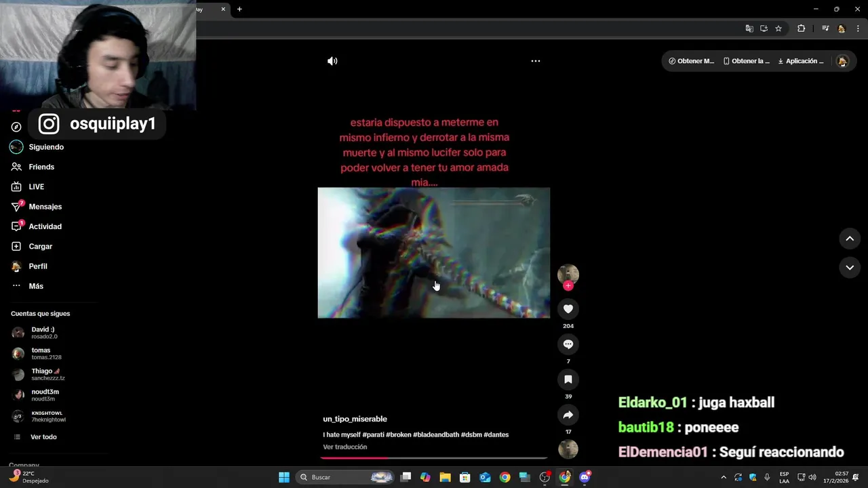Open weather widget 22°C Despejado
The width and height of the screenshot is (868, 488).
tap(28, 477)
